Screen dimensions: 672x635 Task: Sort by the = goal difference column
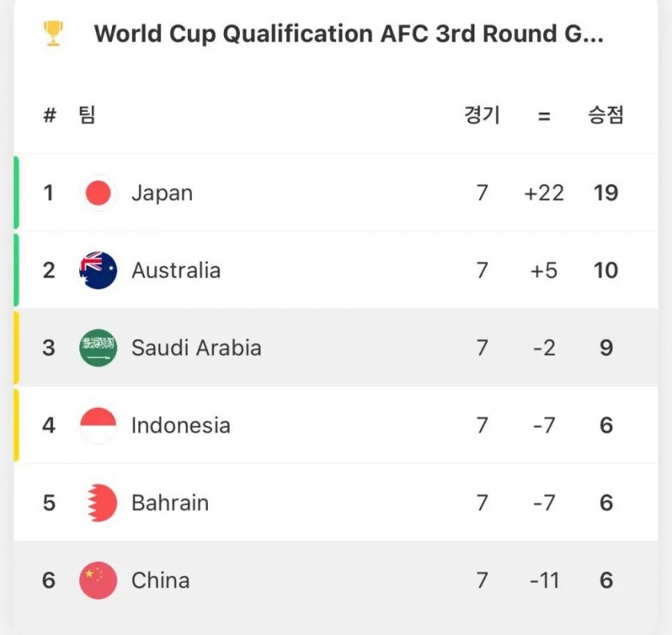click(x=545, y=114)
